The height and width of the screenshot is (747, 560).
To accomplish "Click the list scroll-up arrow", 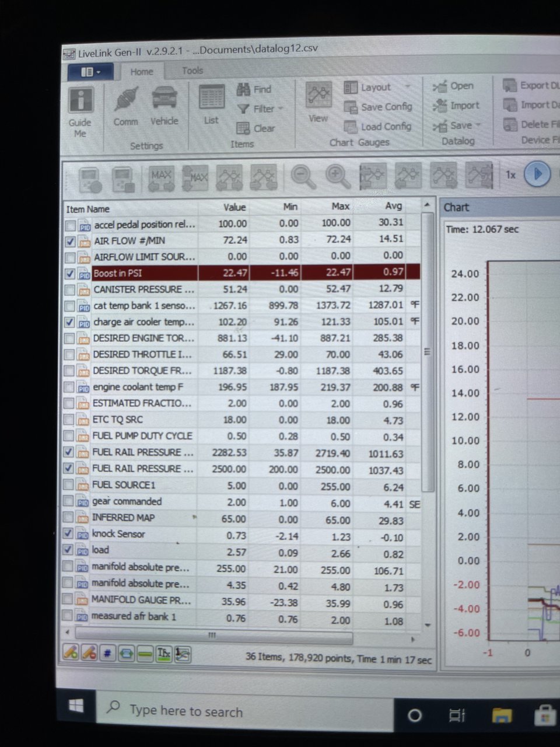I will pos(427,205).
